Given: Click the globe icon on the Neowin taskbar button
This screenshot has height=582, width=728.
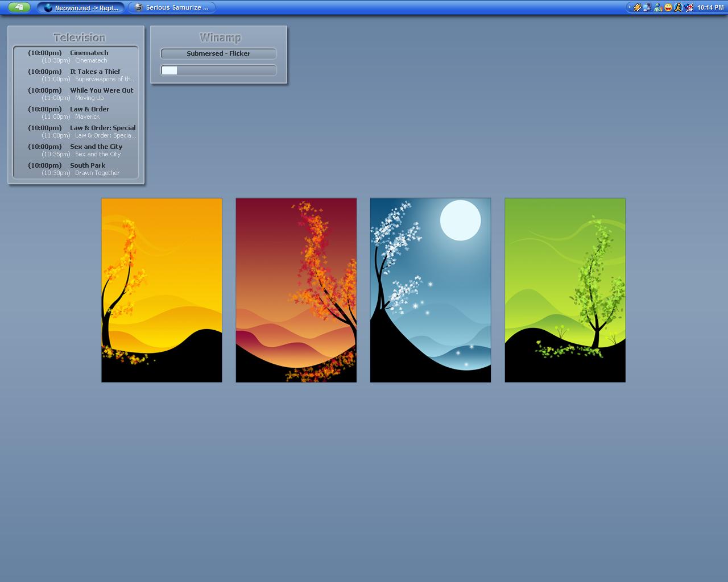Looking at the screenshot, I should pyautogui.click(x=45, y=7).
